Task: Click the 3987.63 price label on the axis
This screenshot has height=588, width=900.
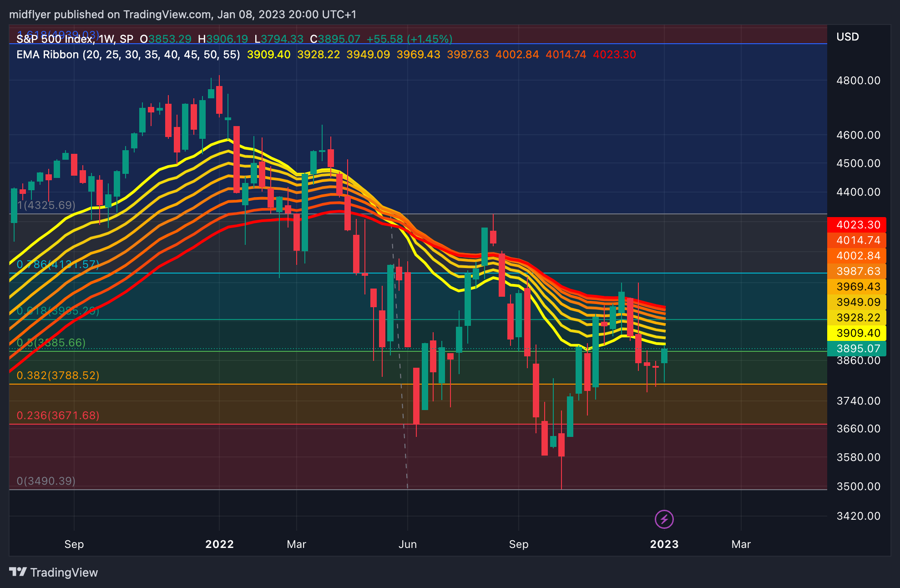Action: point(856,271)
